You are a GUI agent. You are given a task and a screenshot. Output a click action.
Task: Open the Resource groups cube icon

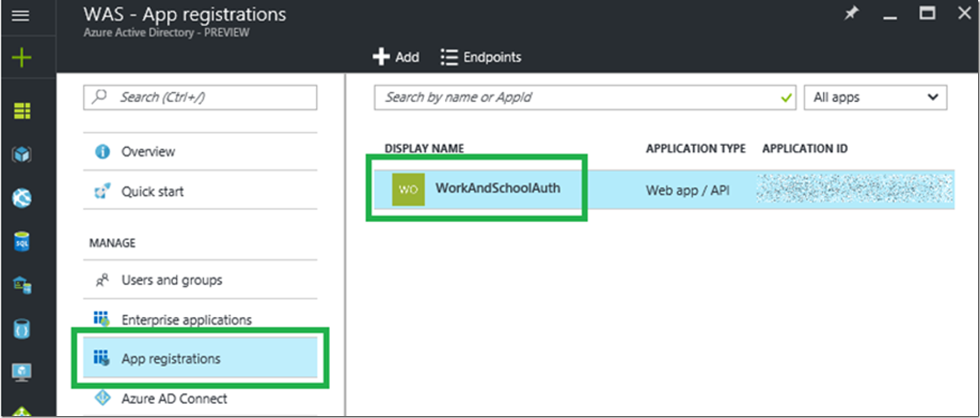(22, 154)
